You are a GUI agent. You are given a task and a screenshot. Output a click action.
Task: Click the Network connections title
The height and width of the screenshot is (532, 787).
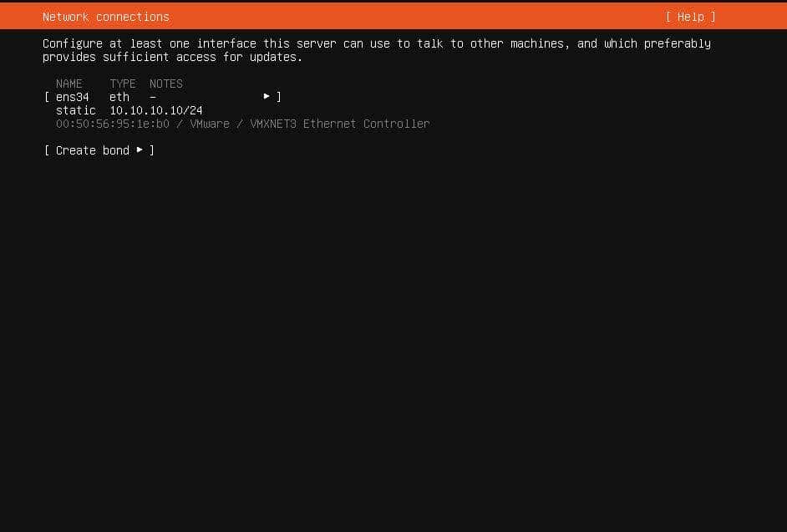point(105,16)
